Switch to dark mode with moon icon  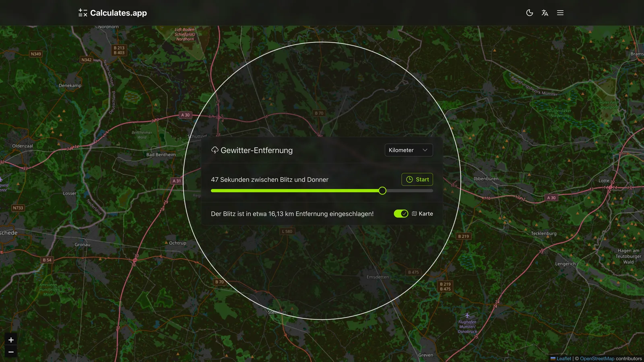click(530, 13)
